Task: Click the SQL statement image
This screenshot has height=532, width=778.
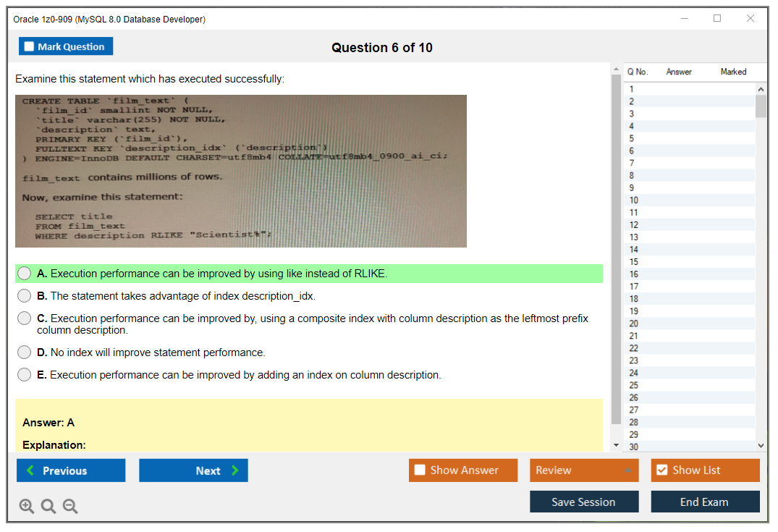Action: click(x=241, y=171)
